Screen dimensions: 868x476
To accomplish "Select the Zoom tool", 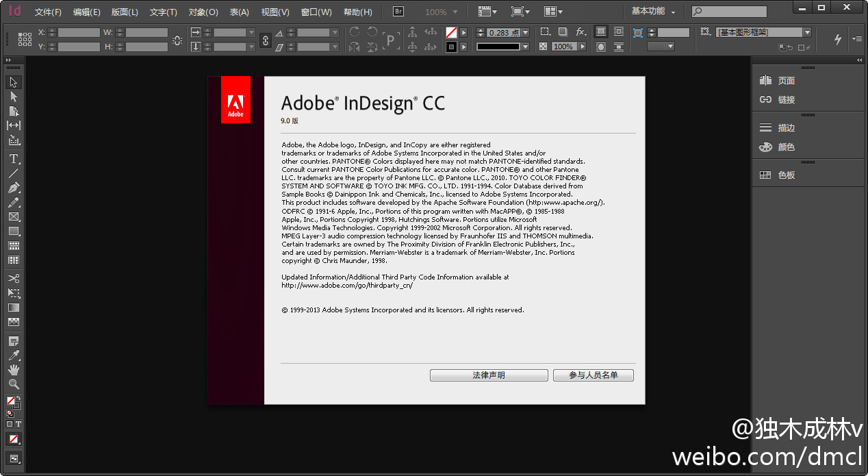I will pyautogui.click(x=14, y=384).
